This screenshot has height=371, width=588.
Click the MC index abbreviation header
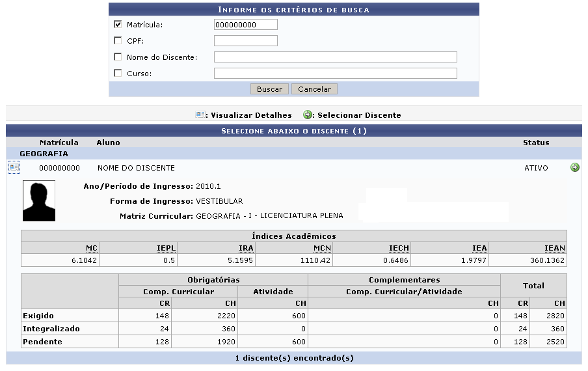point(92,248)
